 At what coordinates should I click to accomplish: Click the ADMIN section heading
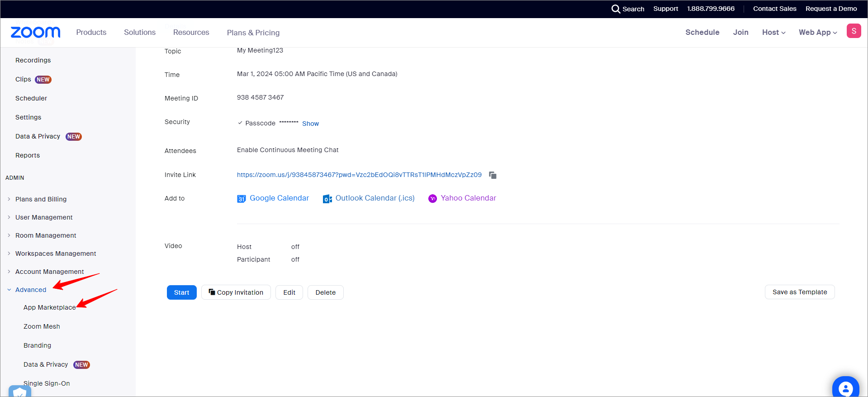pyautogui.click(x=15, y=178)
